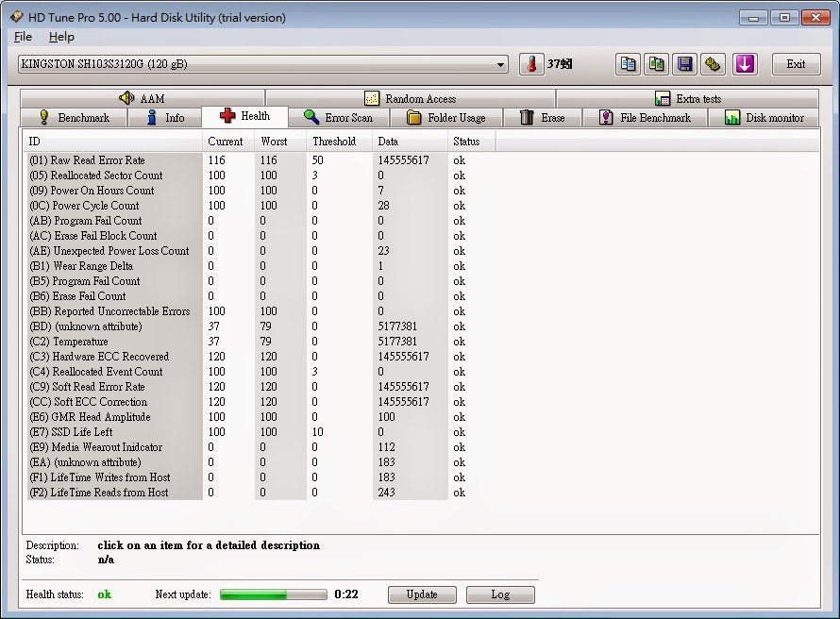Open the Random Access tab
Screen dimensions: 840x619
[411, 98]
